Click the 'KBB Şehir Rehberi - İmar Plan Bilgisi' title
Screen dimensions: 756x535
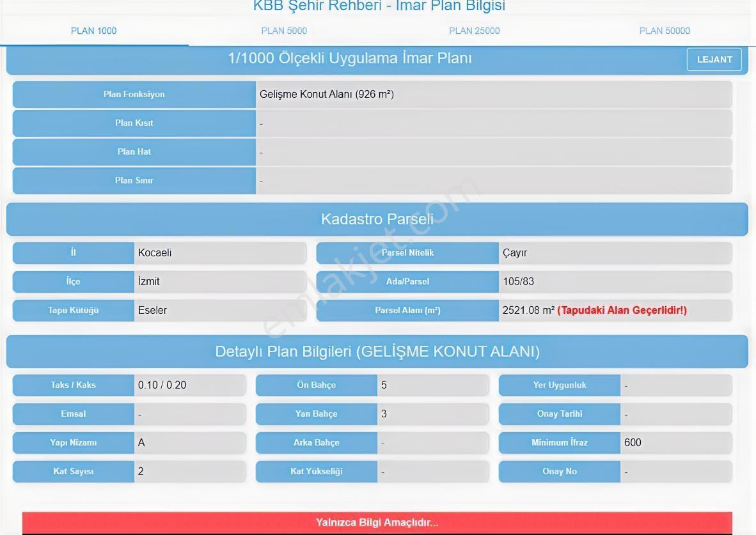pos(379,6)
